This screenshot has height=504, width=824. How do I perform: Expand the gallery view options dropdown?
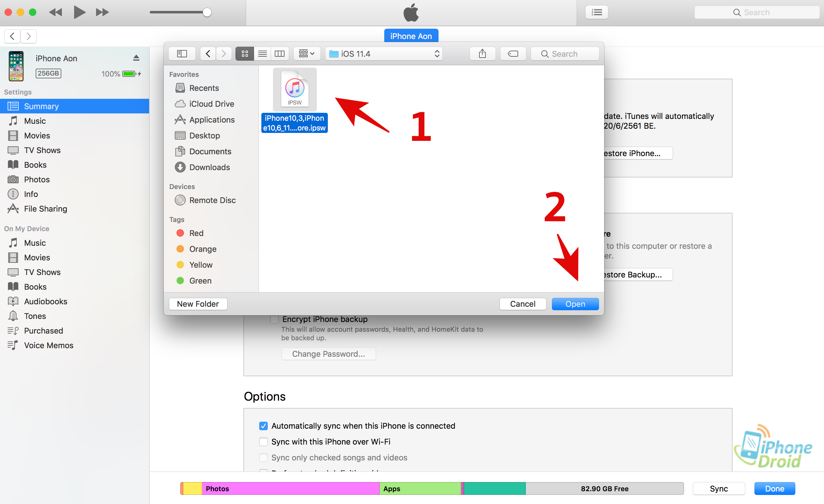(306, 54)
